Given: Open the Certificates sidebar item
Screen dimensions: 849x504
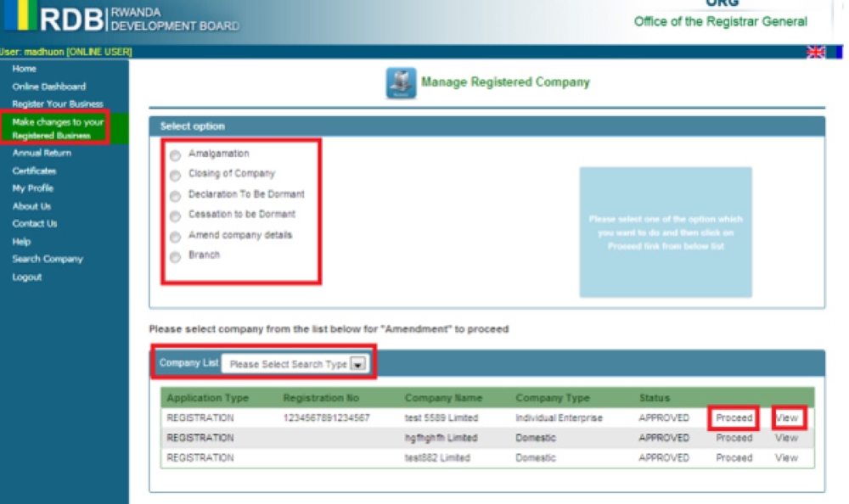Looking at the screenshot, I should (x=34, y=171).
